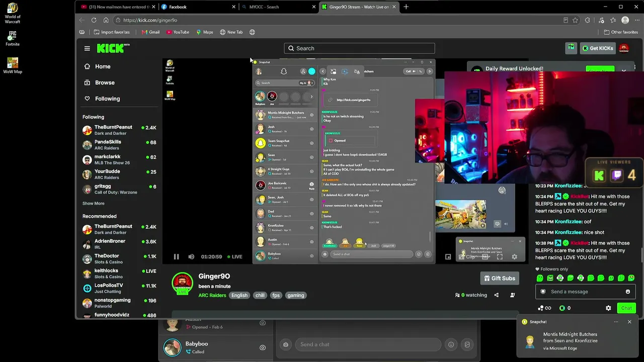Open browser extensions puzzle icon

[x=587, y=20]
